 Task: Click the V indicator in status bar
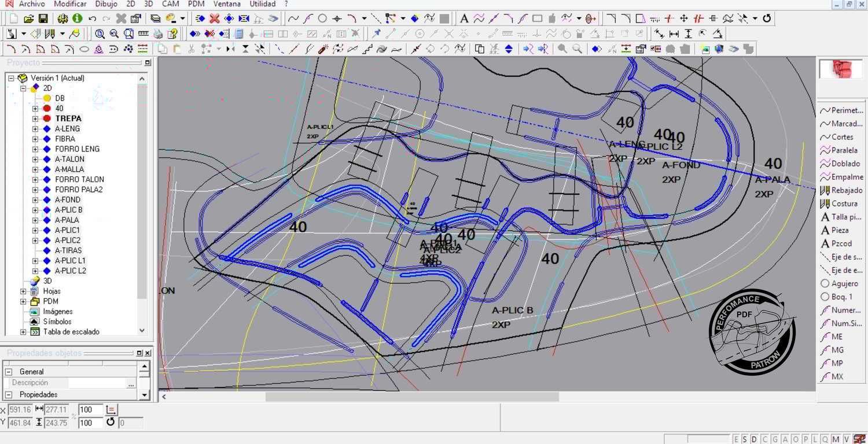pos(846,439)
